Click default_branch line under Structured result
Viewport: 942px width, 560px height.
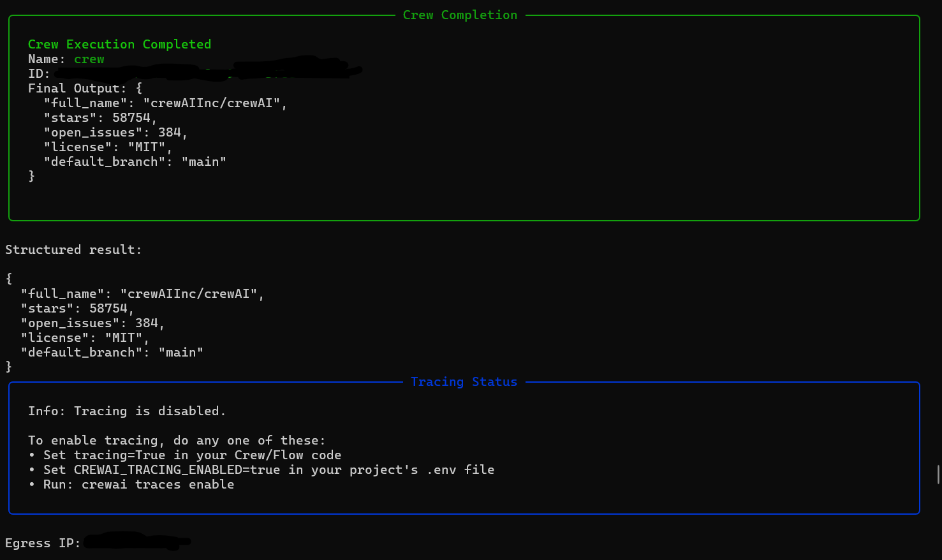(112, 353)
